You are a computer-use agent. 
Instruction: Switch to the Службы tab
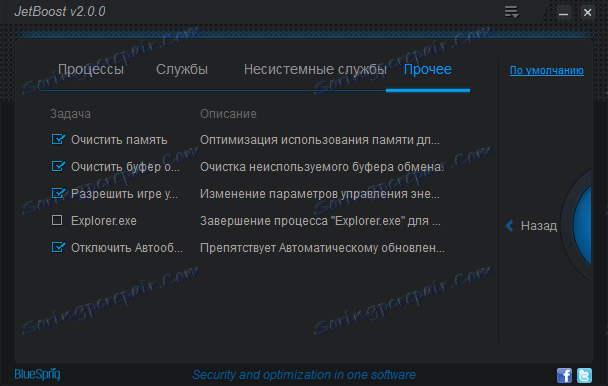tap(182, 69)
